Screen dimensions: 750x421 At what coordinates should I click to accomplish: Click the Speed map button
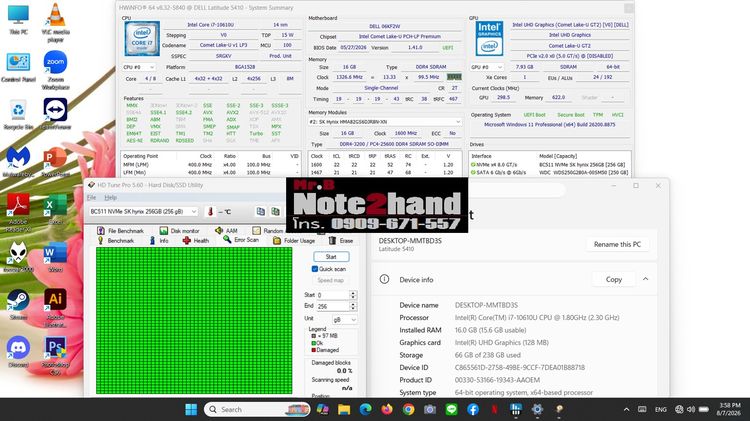click(331, 280)
